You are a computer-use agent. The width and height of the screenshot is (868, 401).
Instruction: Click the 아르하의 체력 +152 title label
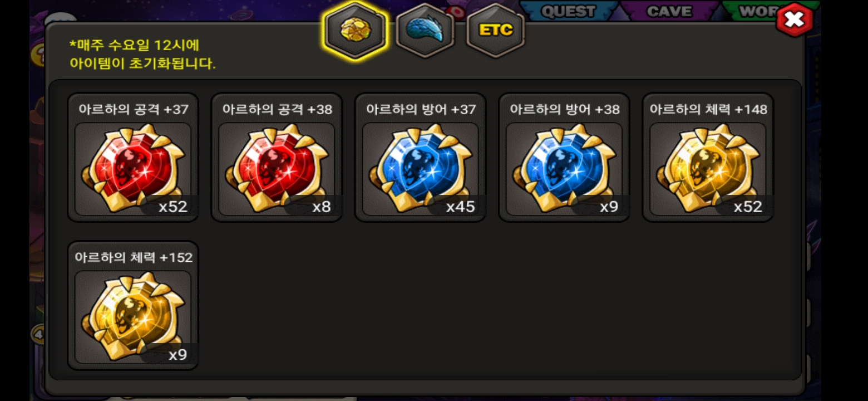pos(134,257)
